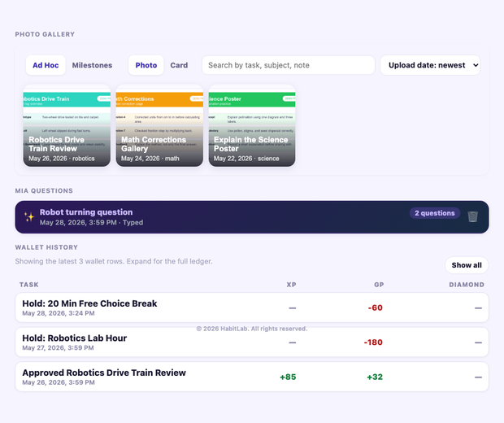Delete the Robot turning question with trash icon
Screen dimensions: 504x423
coord(472,217)
